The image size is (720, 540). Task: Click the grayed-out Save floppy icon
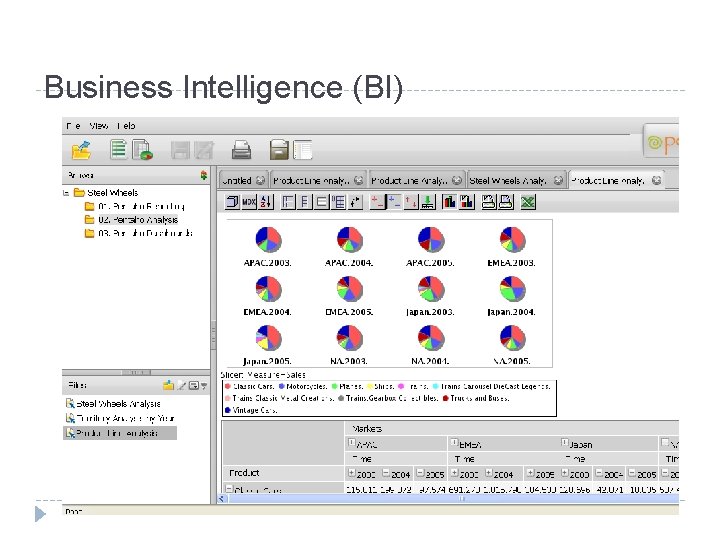tap(180, 150)
